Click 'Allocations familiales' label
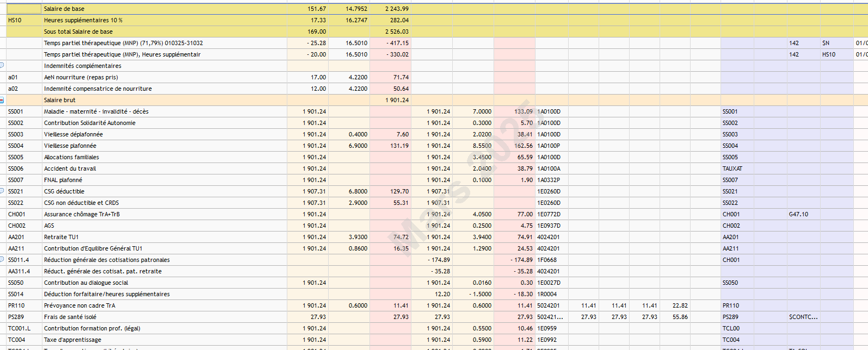Screen dimensions: 868x350 (x=71, y=157)
